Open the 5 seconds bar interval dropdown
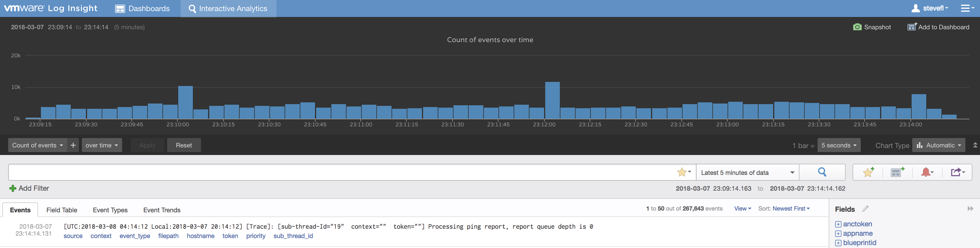The image size is (980, 248). point(839,145)
